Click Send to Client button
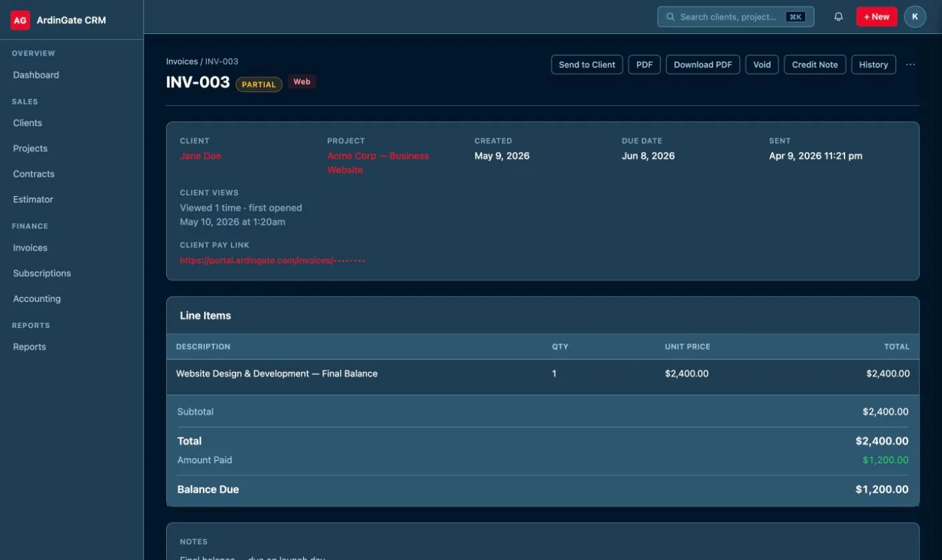 point(587,65)
